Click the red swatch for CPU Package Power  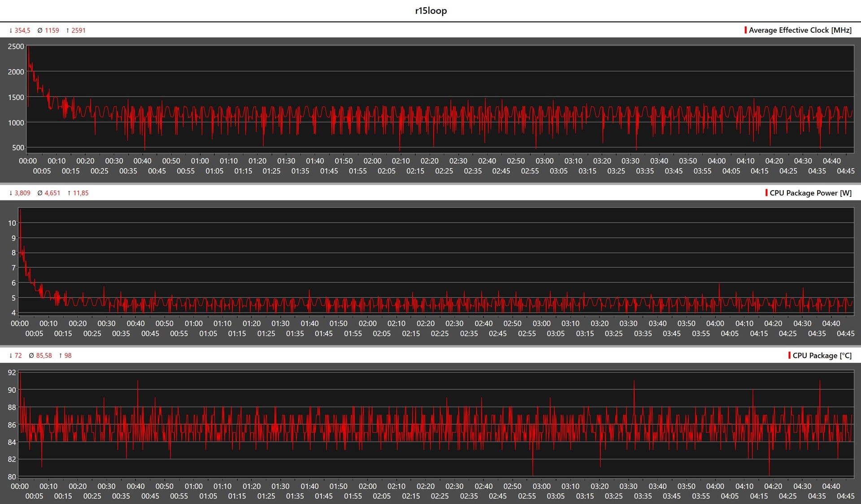[766, 193]
